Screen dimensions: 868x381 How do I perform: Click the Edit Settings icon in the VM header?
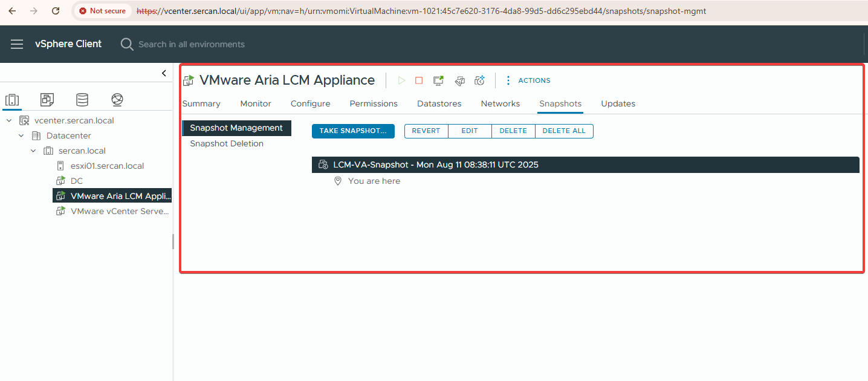click(459, 80)
